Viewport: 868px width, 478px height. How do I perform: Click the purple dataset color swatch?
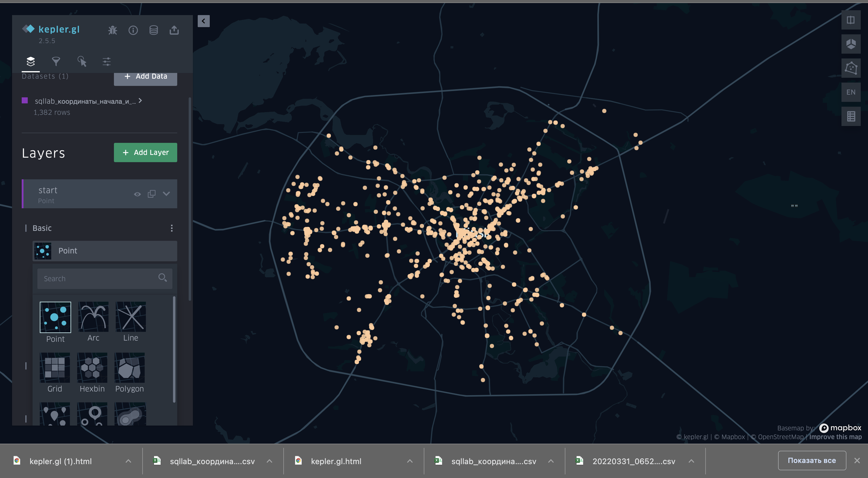click(25, 100)
